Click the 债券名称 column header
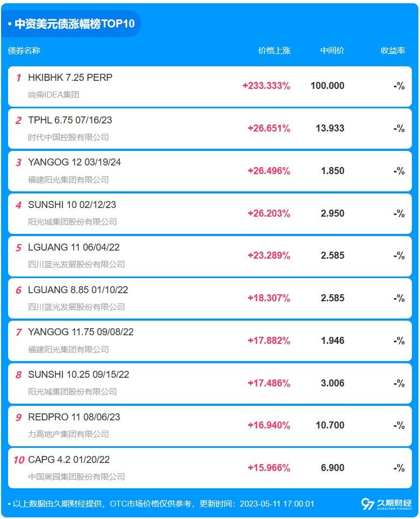Screen dimensions: 420x519 pyautogui.click(x=24, y=50)
